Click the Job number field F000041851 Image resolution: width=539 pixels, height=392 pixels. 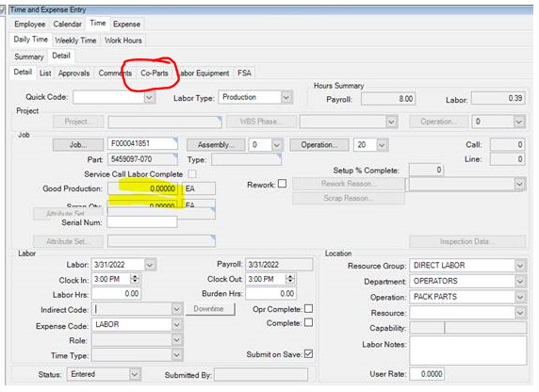pyautogui.click(x=142, y=144)
